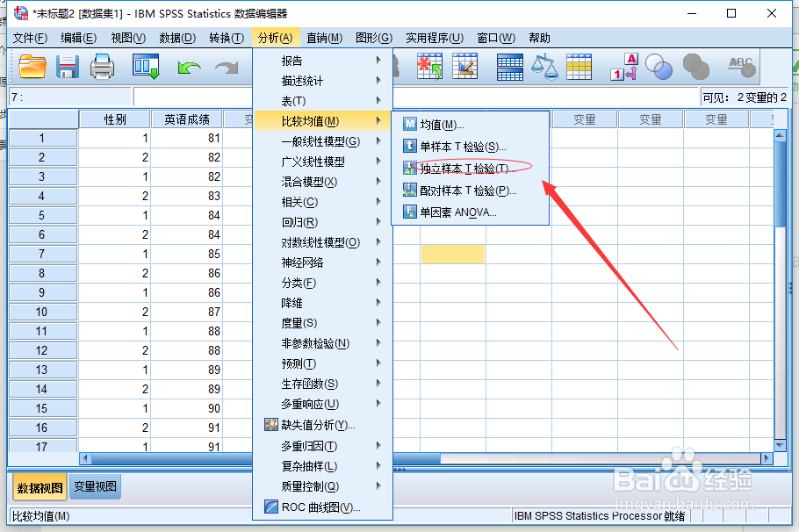Open the Help (帮助) menu

click(539, 38)
